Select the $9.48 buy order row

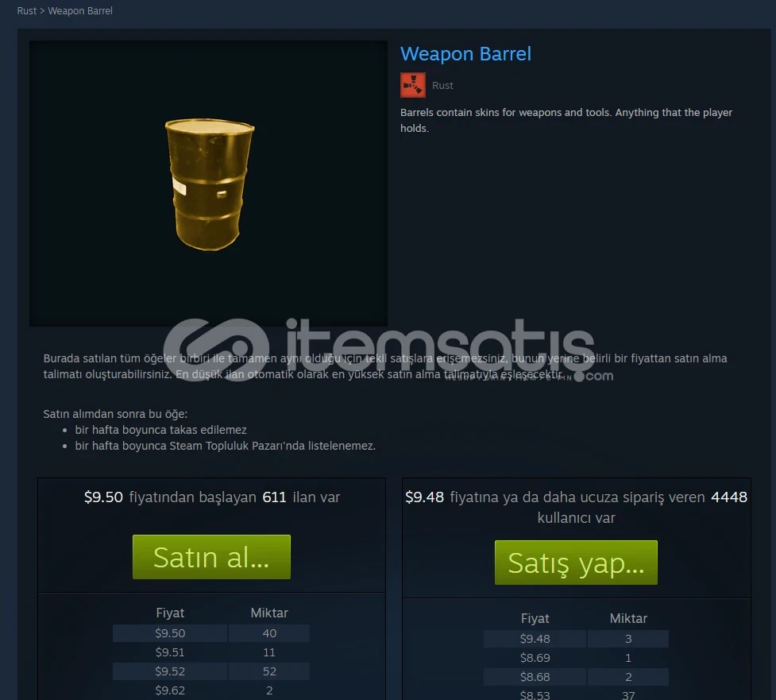(576, 639)
